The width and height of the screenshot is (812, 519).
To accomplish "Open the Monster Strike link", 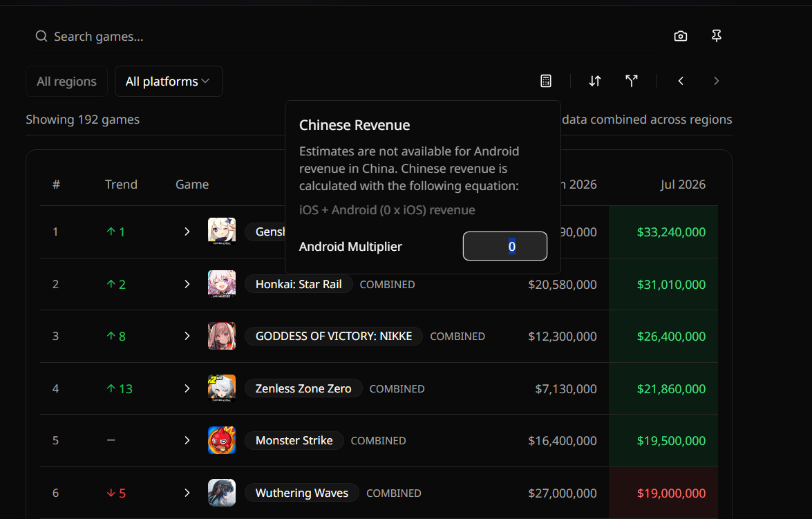I will tap(294, 440).
